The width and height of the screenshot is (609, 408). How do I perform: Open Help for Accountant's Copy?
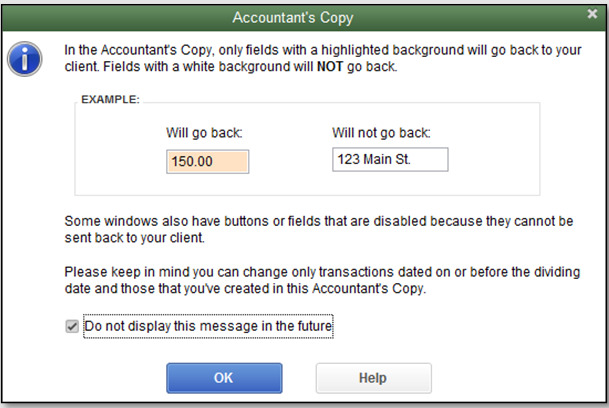click(x=373, y=378)
